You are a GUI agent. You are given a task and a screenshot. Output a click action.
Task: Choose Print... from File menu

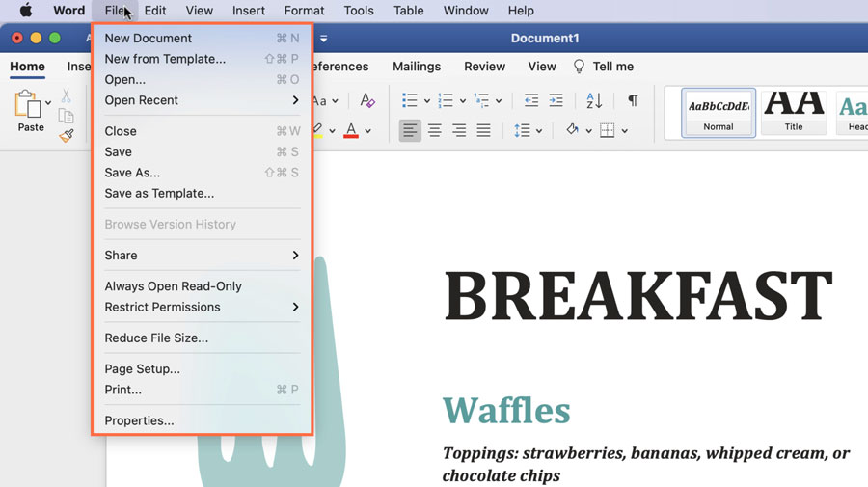tap(203, 390)
